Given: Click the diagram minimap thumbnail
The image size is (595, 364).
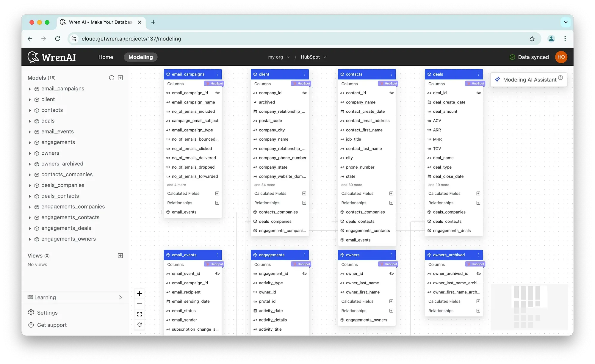Looking at the screenshot, I should [529, 307].
